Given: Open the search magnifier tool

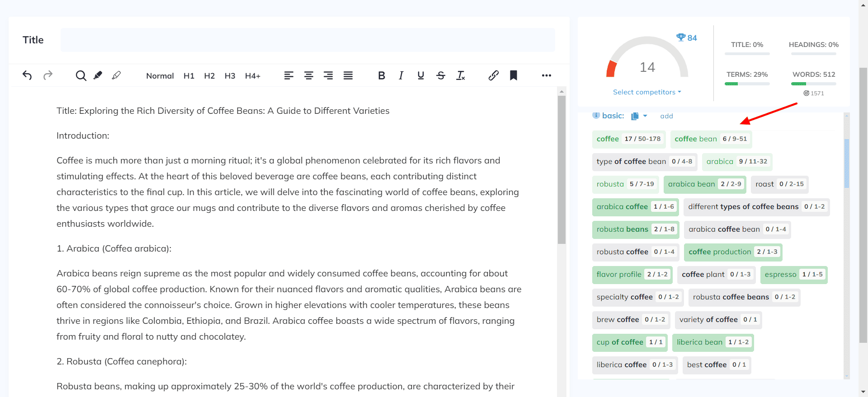Looking at the screenshot, I should click(x=81, y=75).
